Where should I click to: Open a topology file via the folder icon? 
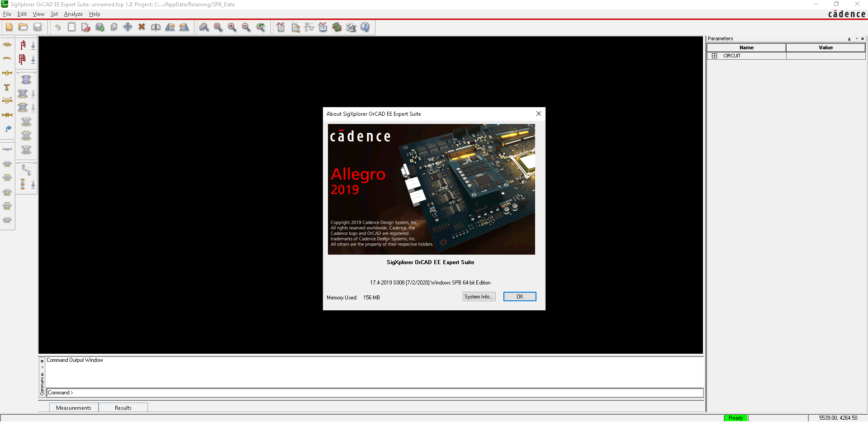point(23,27)
